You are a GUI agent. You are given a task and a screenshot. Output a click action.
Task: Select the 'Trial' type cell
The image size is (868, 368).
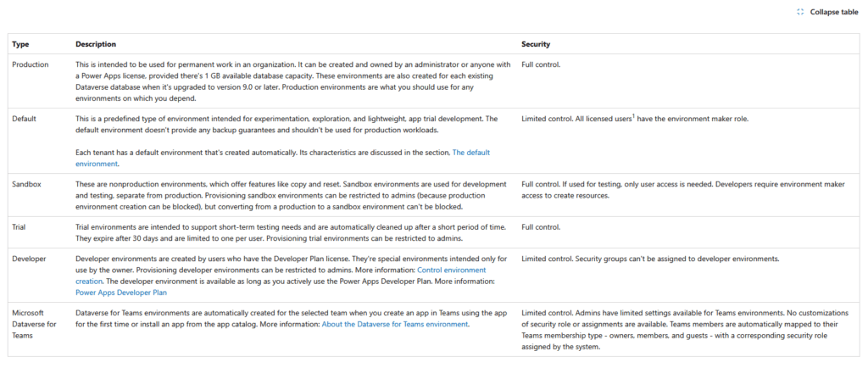pyautogui.click(x=19, y=227)
